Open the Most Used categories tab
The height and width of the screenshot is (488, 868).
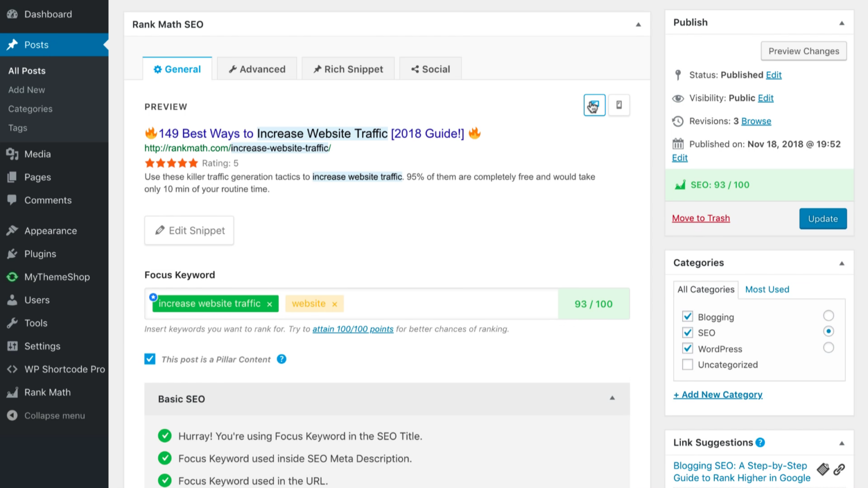(767, 289)
